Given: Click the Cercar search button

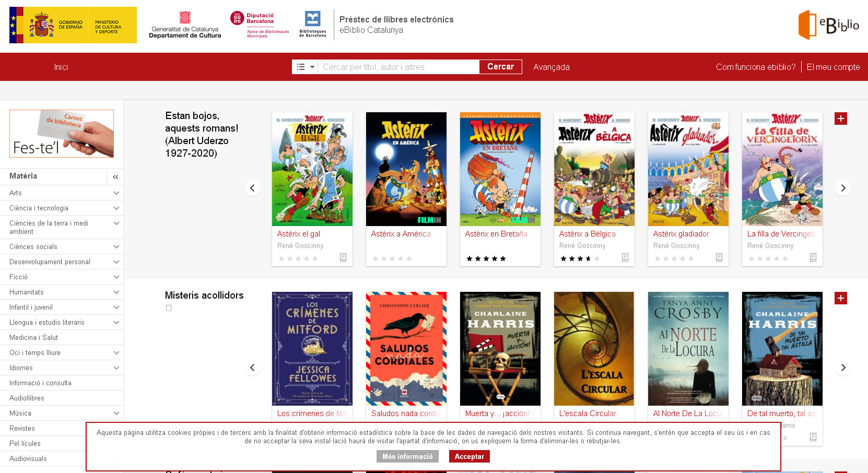Looking at the screenshot, I should click(x=500, y=67).
